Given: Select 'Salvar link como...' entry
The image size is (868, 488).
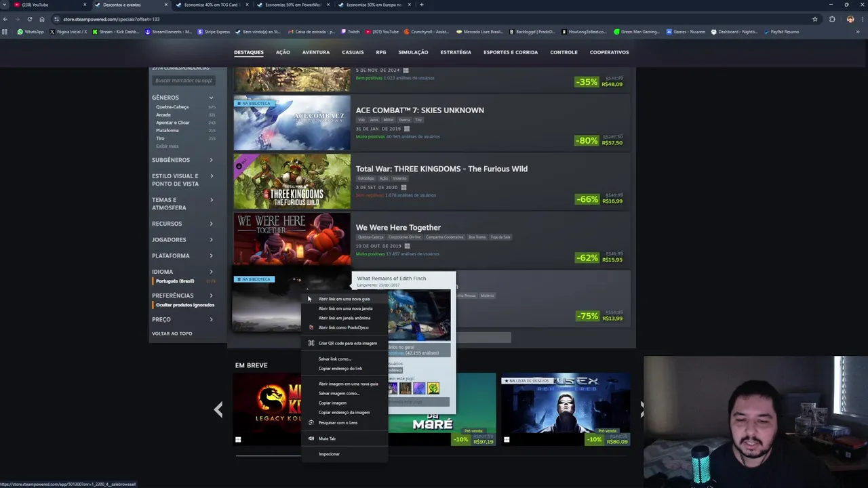Looking at the screenshot, I should pyautogui.click(x=344, y=359).
